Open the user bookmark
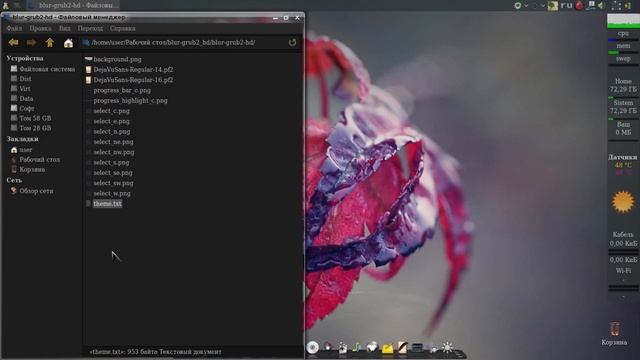Viewport: 640px width, 360px height. pos(22,150)
